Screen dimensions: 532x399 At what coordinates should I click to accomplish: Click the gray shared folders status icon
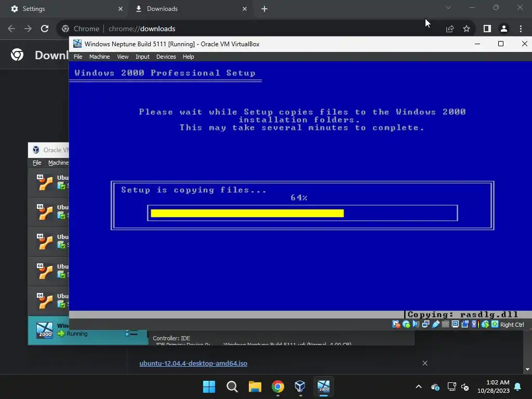click(x=445, y=324)
